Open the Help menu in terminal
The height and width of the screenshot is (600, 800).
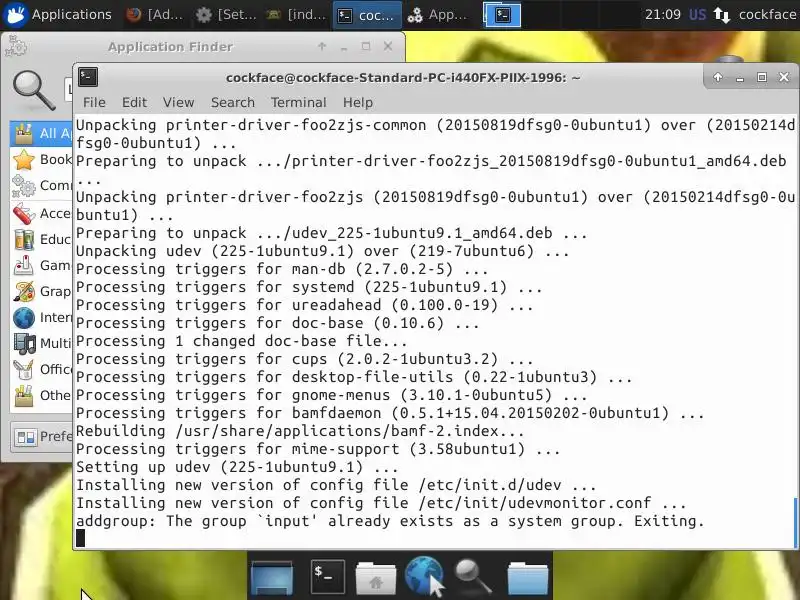tap(358, 103)
